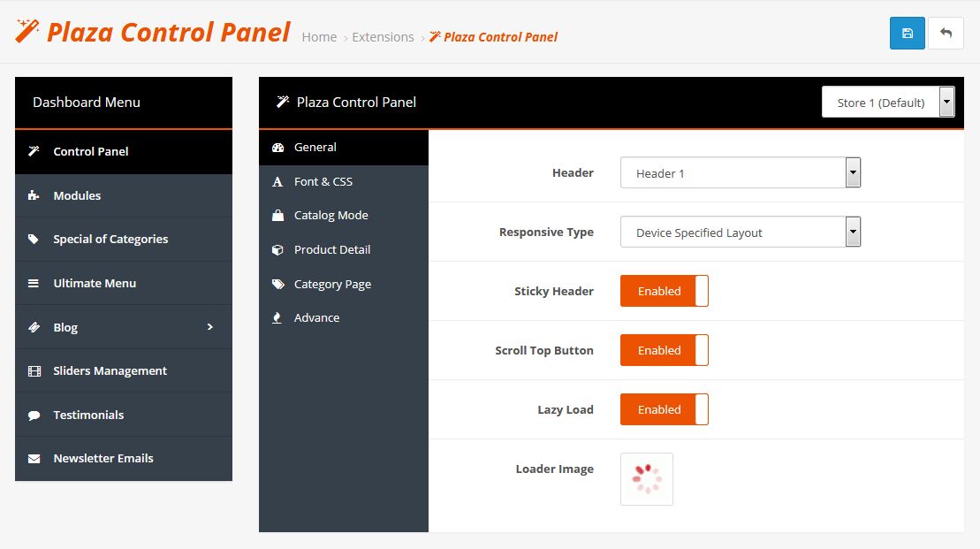Image resolution: width=980 pixels, height=549 pixels.
Task: Open Newsletter Emails
Action: [124, 458]
